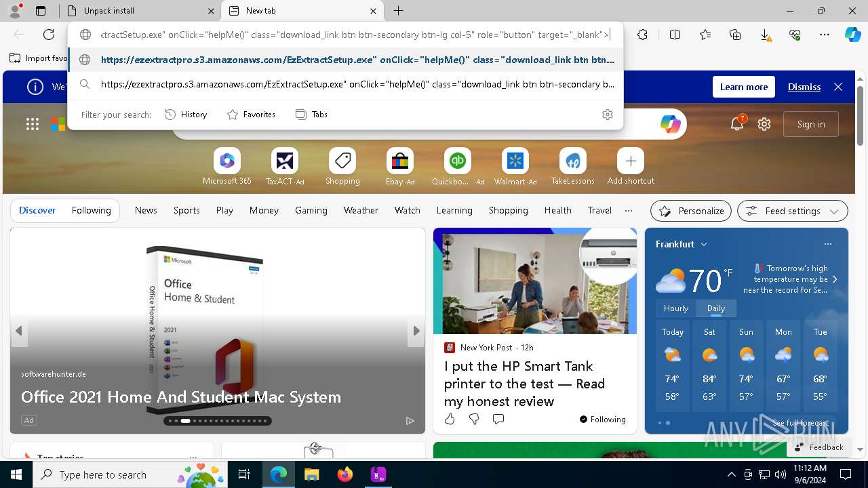Open Browser essentials heart icon

(795, 35)
